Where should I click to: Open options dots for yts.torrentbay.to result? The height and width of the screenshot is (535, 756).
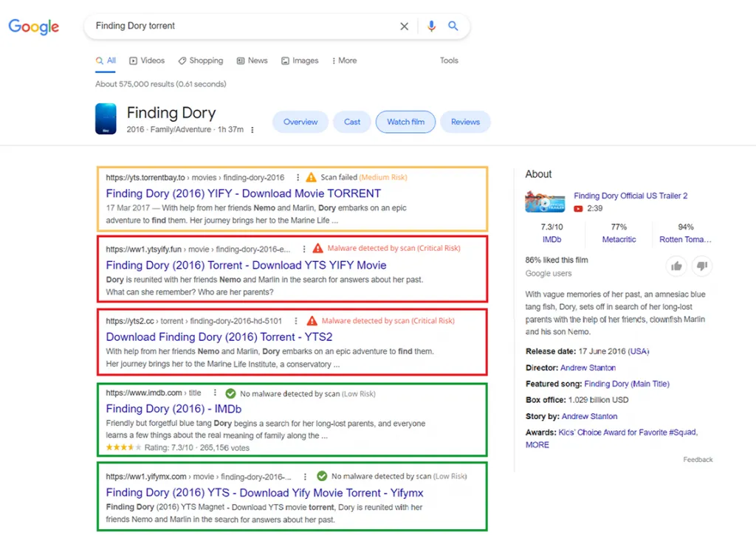[298, 177]
